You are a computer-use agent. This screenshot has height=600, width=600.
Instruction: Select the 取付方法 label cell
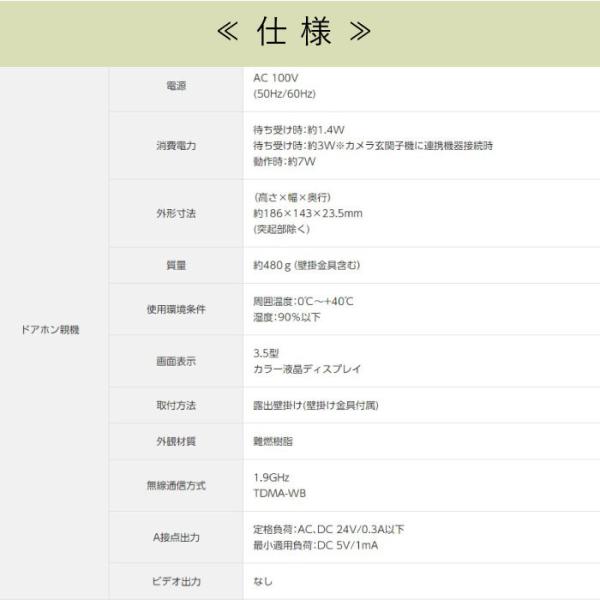coord(175,407)
